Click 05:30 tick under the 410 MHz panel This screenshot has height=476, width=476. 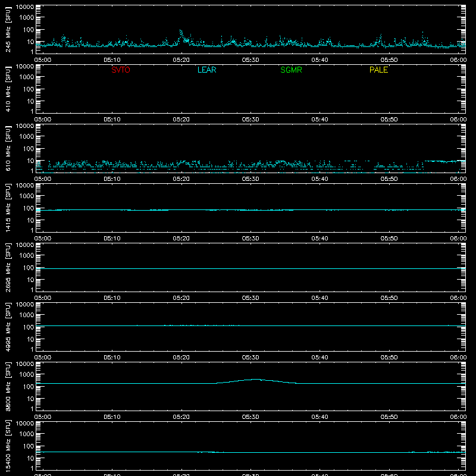point(250,120)
